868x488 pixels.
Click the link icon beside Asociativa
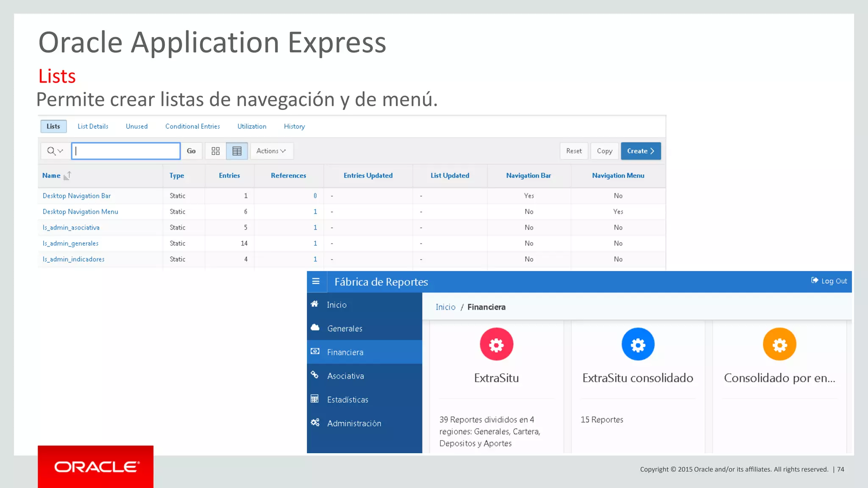coord(314,375)
